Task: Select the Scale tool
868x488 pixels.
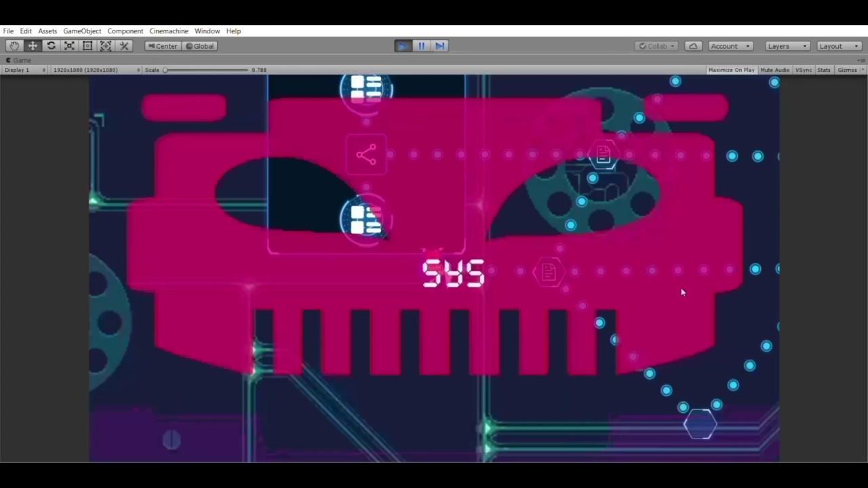Action: 69,46
